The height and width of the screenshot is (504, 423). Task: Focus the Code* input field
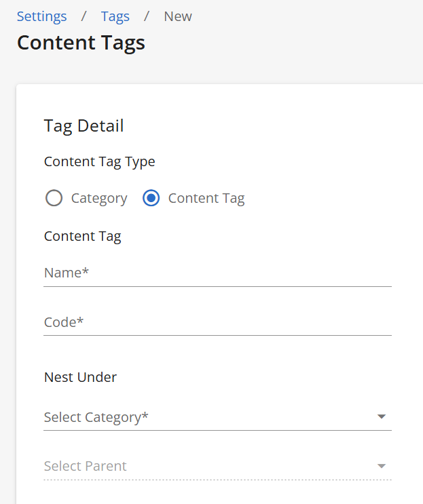(x=217, y=322)
